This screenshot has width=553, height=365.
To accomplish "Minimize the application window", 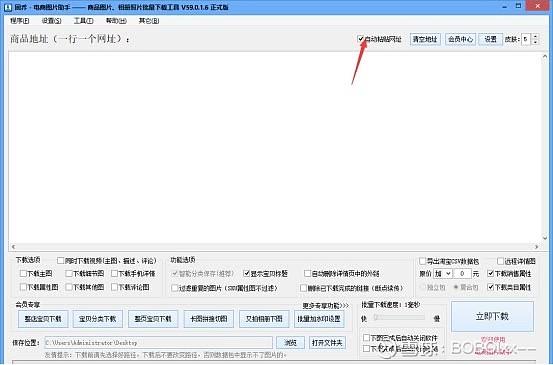I will pyautogui.click(x=505, y=6).
